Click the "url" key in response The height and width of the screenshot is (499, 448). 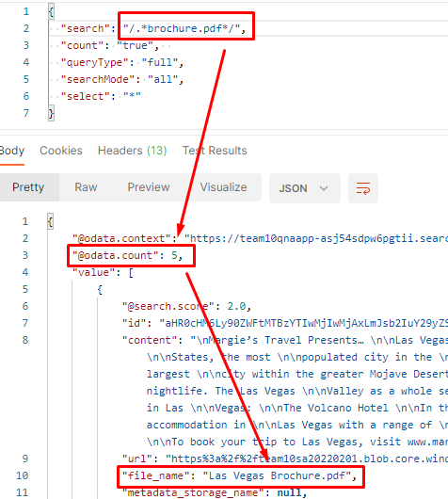click(137, 459)
